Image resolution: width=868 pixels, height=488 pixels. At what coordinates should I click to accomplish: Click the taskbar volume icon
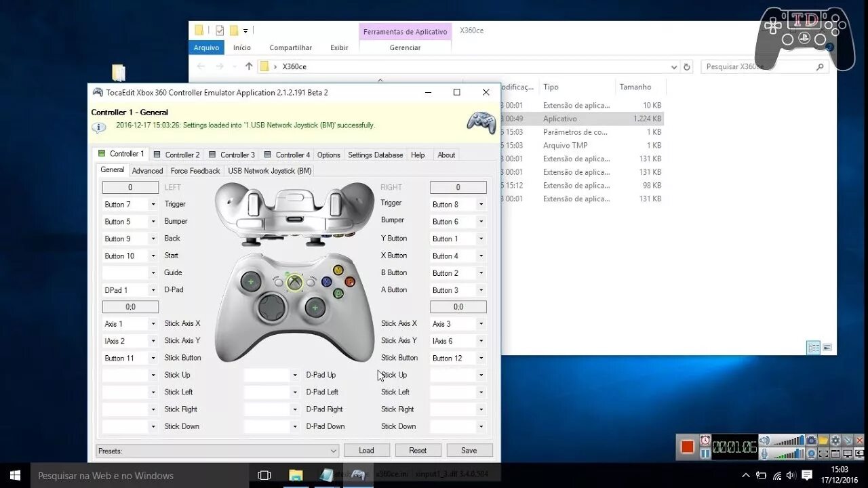791,475
